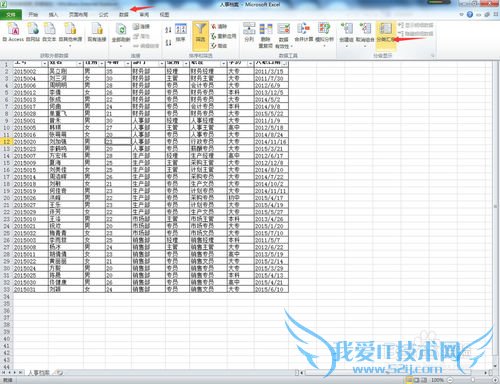Switch to Normal view in status bar

click(x=409, y=380)
